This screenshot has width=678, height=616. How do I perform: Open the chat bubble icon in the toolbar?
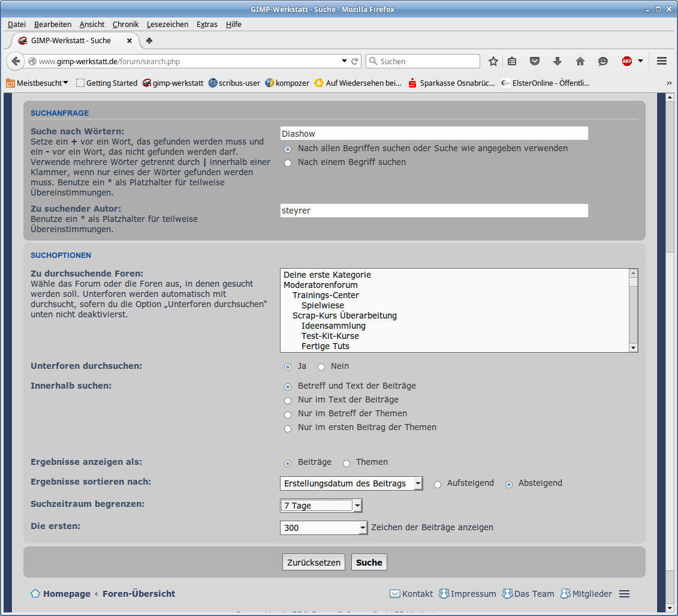click(x=602, y=61)
